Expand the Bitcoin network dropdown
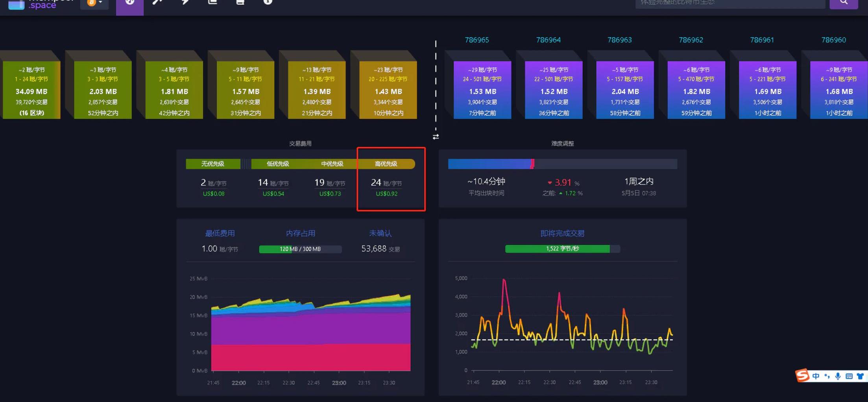The image size is (868, 402). click(x=94, y=3)
